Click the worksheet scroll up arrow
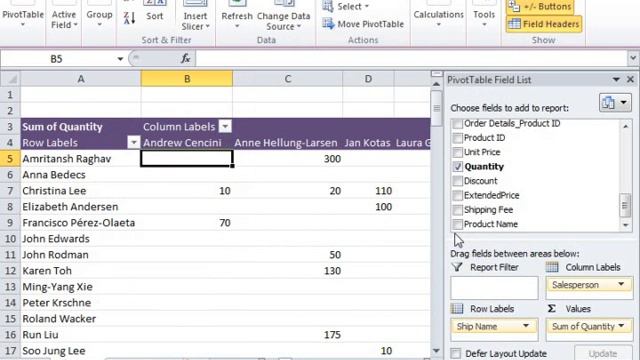Image resolution: width=640 pixels, height=360 pixels. pos(436,84)
